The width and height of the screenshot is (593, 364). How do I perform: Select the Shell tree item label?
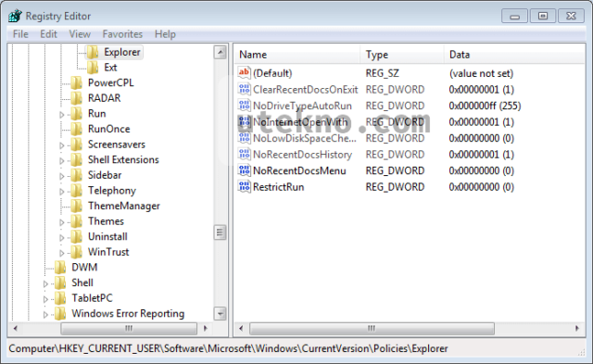click(x=82, y=282)
